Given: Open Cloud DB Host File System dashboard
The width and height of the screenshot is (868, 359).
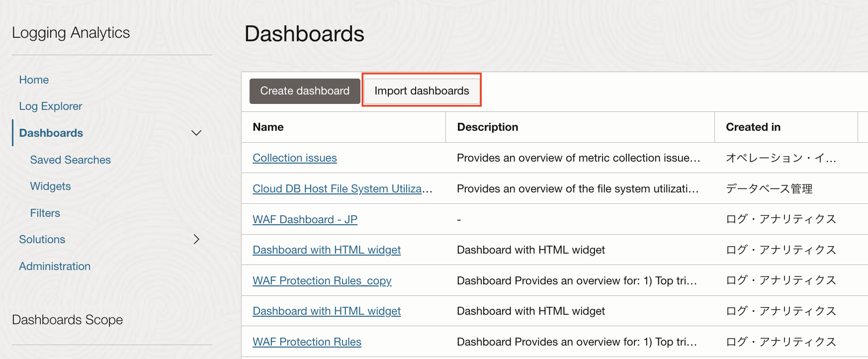Looking at the screenshot, I should [342, 188].
